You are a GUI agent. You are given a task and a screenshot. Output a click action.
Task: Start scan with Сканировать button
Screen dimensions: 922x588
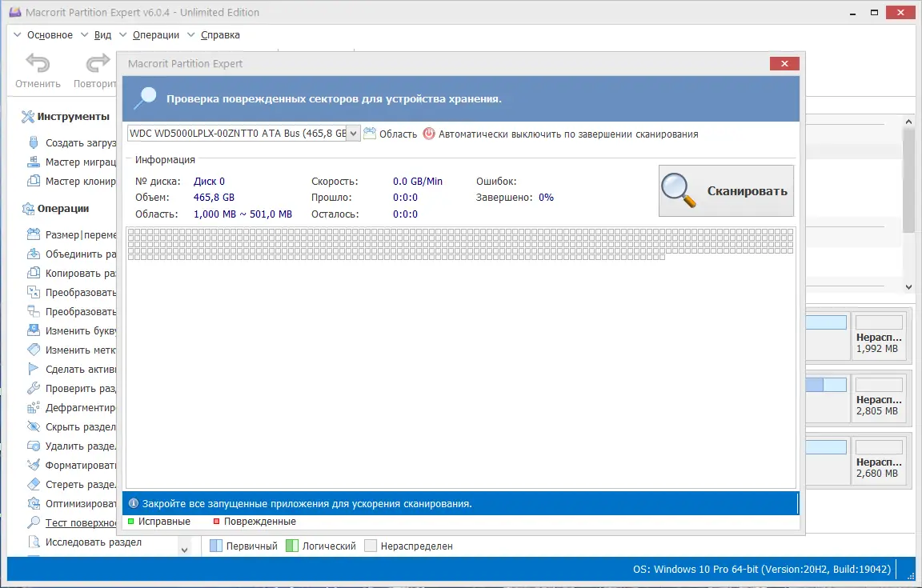click(x=726, y=190)
